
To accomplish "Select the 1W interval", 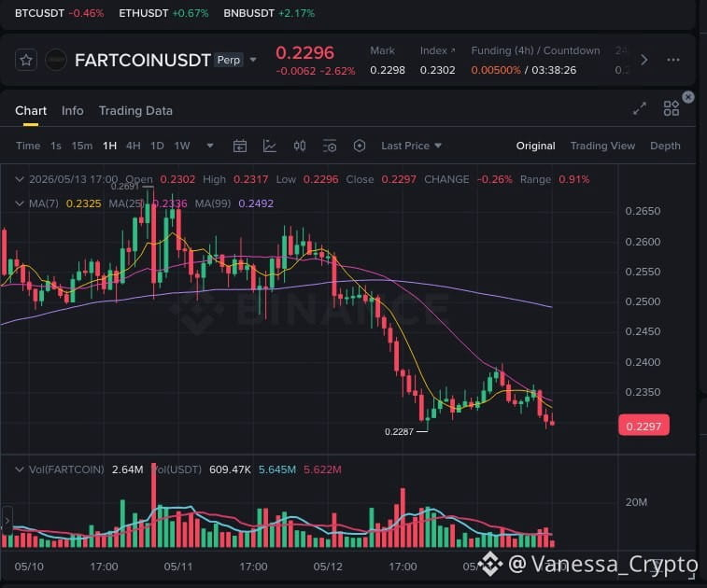I will click(182, 146).
